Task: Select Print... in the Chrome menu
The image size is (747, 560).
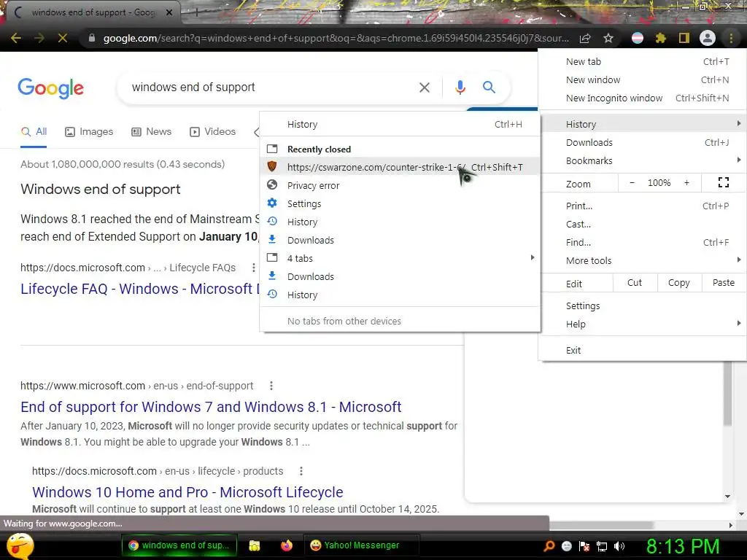Action: 642,206
